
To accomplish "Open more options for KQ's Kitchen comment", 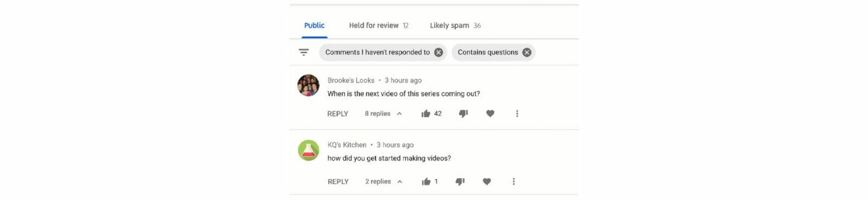I will pos(514,182).
